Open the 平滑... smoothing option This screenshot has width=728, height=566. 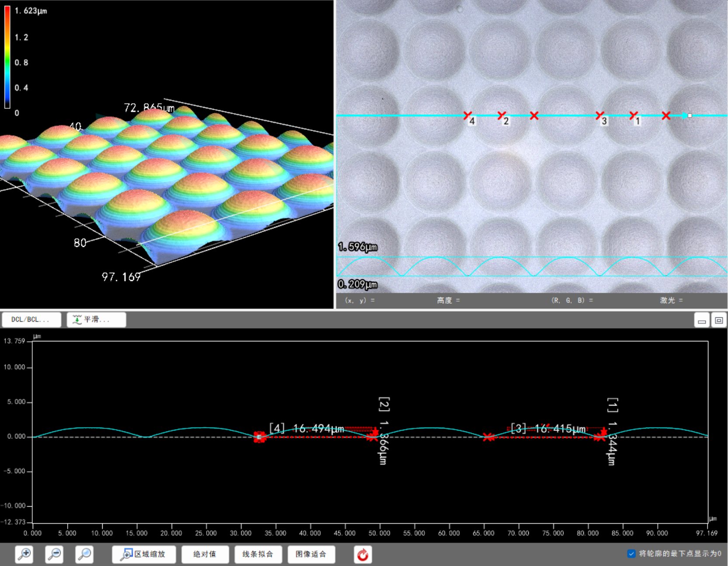[x=96, y=319]
